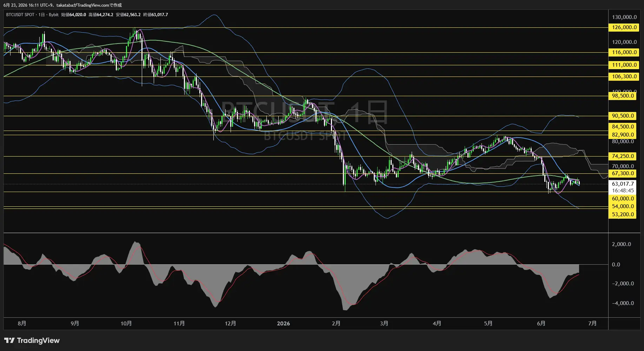Select the yellow 111,000.0 price level label
Image resolution: width=644 pixels, height=351 pixels.
coord(624,65)
